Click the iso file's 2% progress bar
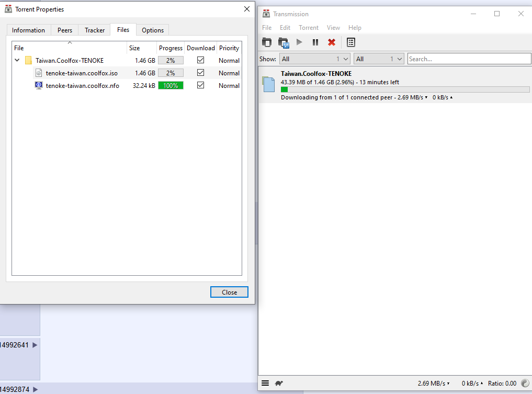The width and height of the screenshot is (532, 394). pyautogui.click(x=171, y=73)
